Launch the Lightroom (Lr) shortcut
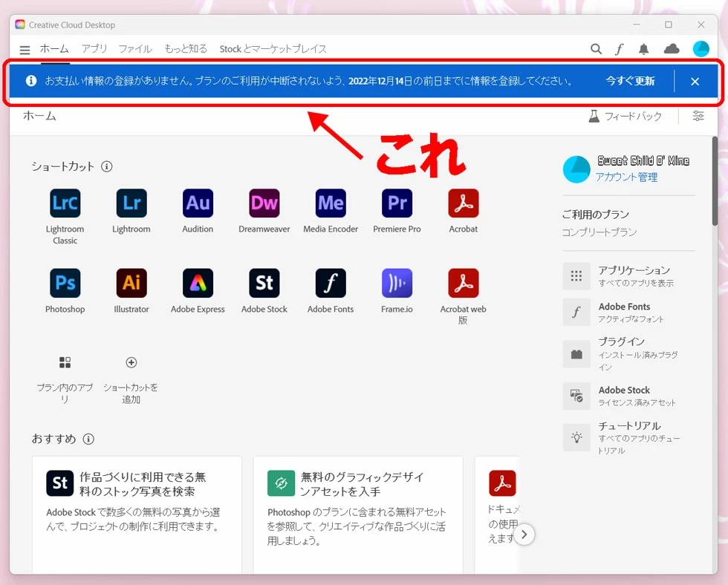Screen dimensions: 728x585 pos(131,203)
